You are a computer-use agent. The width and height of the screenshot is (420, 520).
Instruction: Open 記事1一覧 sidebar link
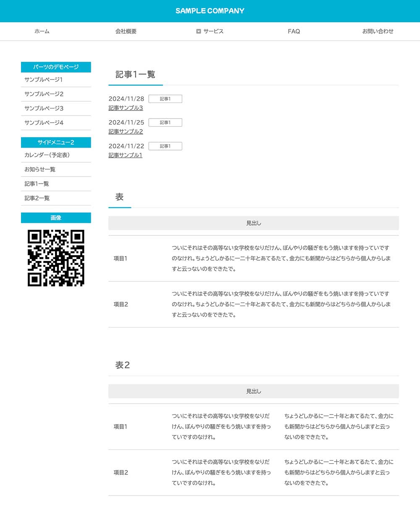point(56,184)
